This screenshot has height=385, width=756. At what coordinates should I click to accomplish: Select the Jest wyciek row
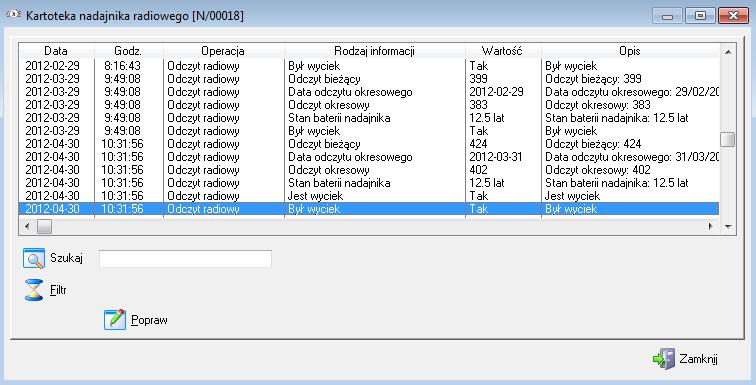[369, 196]
